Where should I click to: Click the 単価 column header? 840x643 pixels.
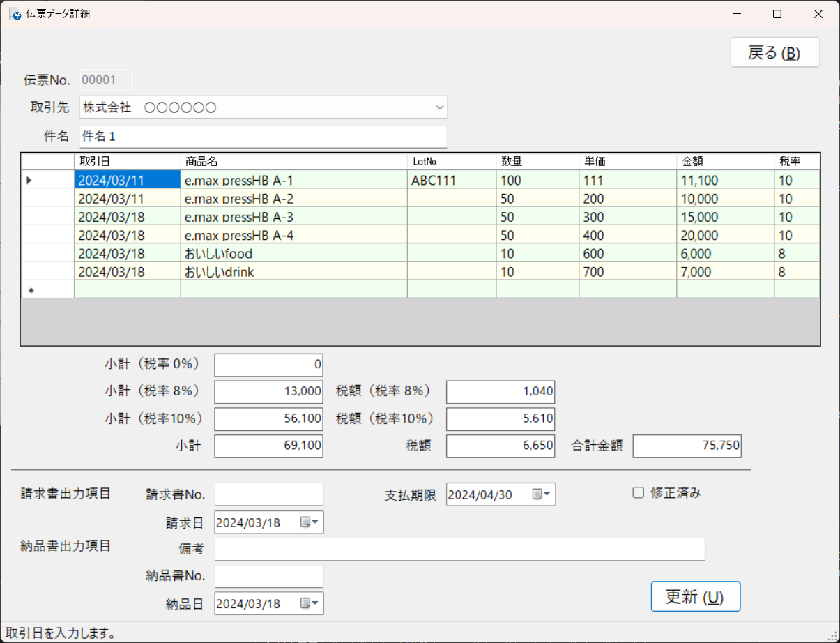click(x=627, y=162)
